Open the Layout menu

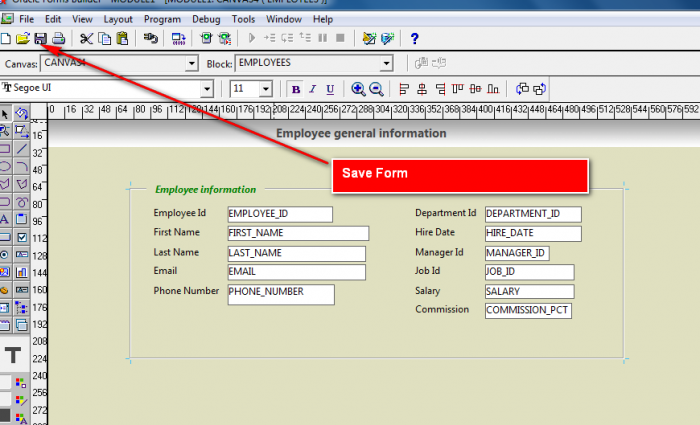tap(117, 19)
